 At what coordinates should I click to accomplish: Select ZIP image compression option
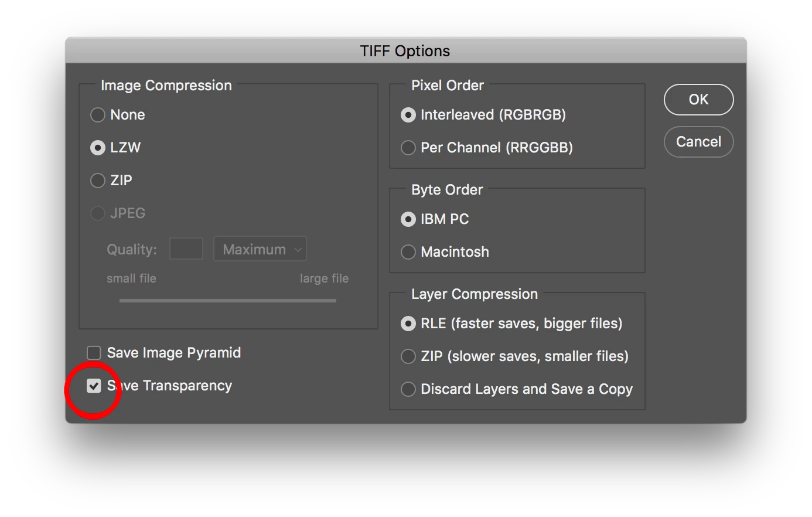pyautogui.click(x=98, y=181)
